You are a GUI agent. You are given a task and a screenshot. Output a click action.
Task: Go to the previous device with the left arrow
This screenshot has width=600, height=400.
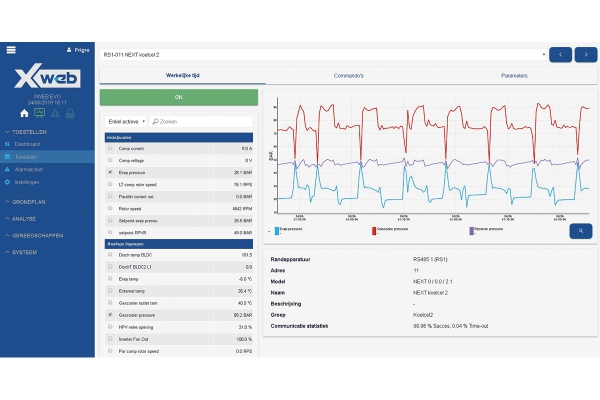[x=561, y=55]
